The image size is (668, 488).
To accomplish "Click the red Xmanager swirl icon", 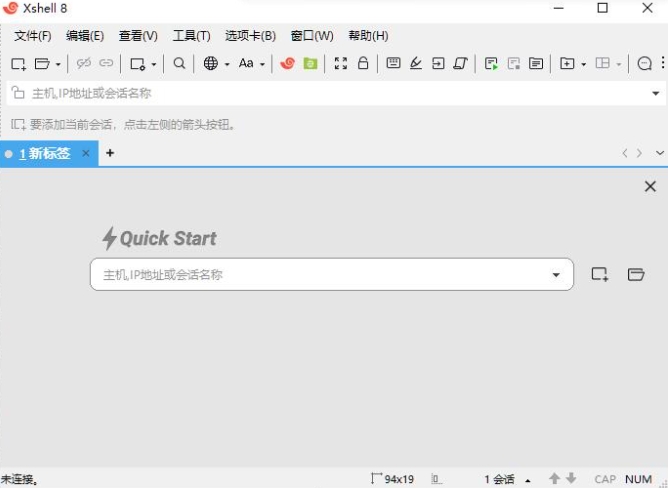I will point(288,64).
